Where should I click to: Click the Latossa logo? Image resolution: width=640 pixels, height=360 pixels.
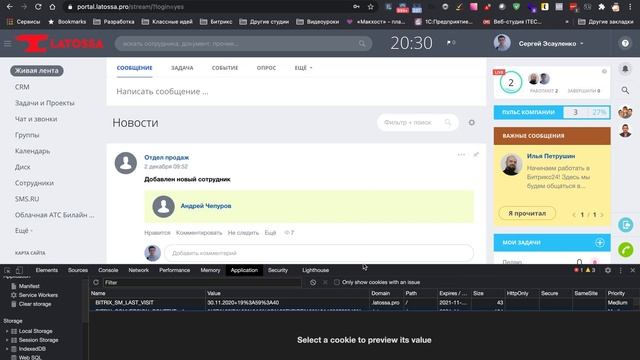(x=60, y=43)
